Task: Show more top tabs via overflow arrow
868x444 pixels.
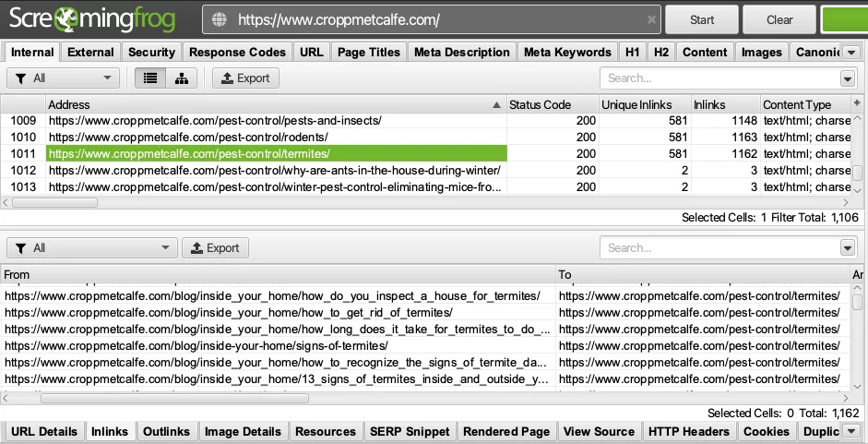Action: click(851, 53)
